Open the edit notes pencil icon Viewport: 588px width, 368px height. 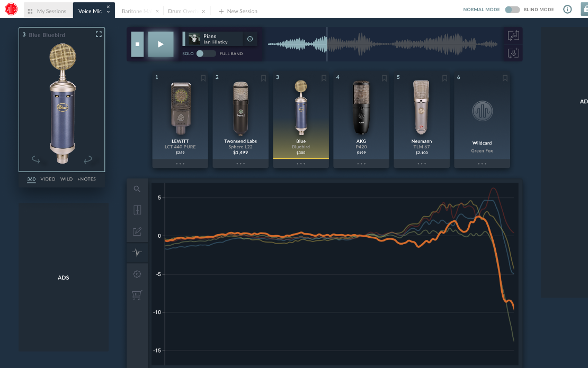pyautogui.click(x=137, y=231)
